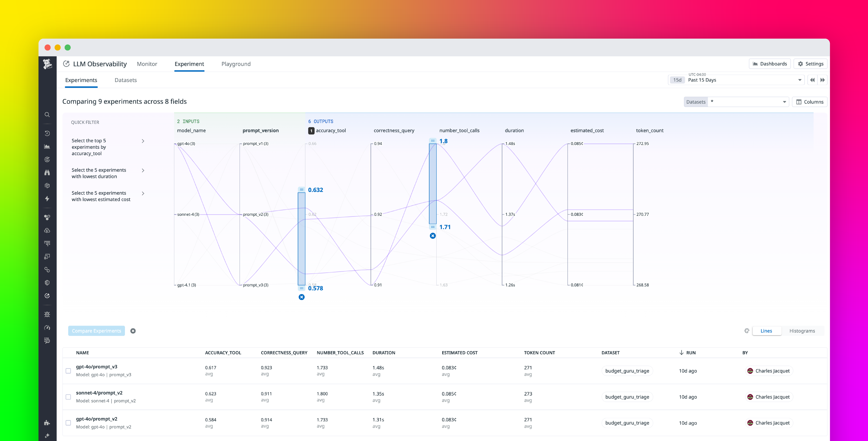Open search from the left sidebar
The image size is (868, 441).
pyautogui.click(x=47, y=115)
